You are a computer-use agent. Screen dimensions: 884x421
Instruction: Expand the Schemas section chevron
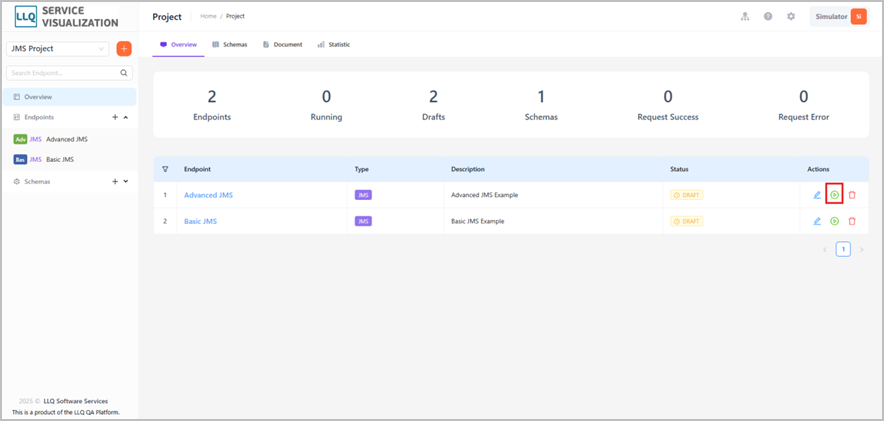(126, 181)
